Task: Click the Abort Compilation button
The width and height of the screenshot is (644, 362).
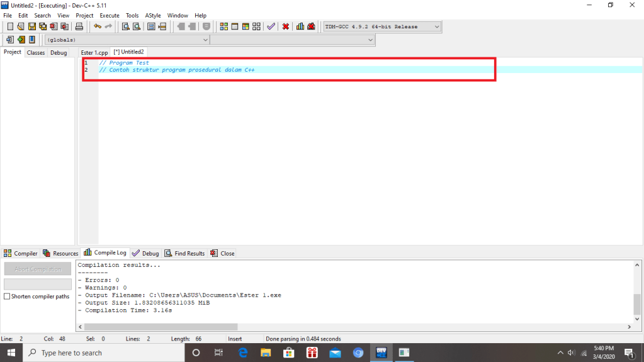Action: (38, 269)
